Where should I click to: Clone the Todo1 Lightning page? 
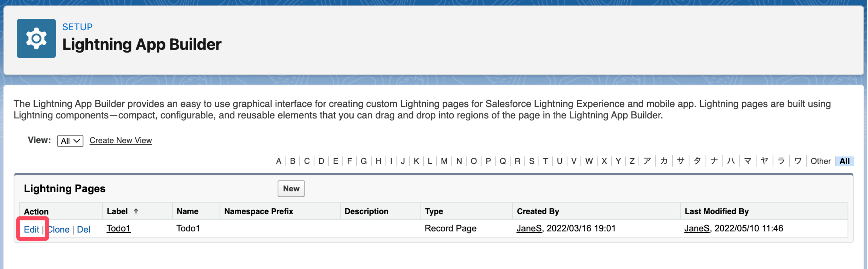pos(59,229)
